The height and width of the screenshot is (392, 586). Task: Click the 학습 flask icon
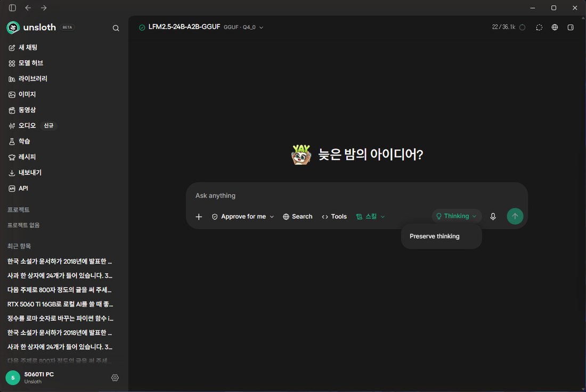pyautogui.click(x=12, y=142)
